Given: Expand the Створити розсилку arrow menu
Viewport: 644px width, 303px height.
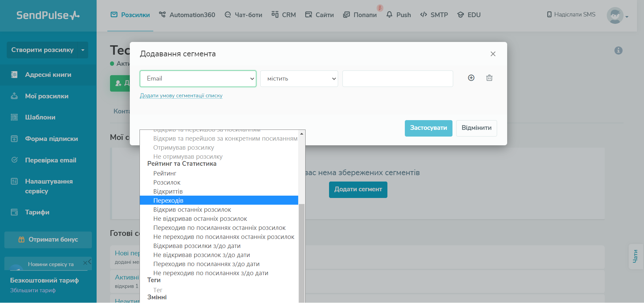Looking at the screenshot, I should 83,50.
